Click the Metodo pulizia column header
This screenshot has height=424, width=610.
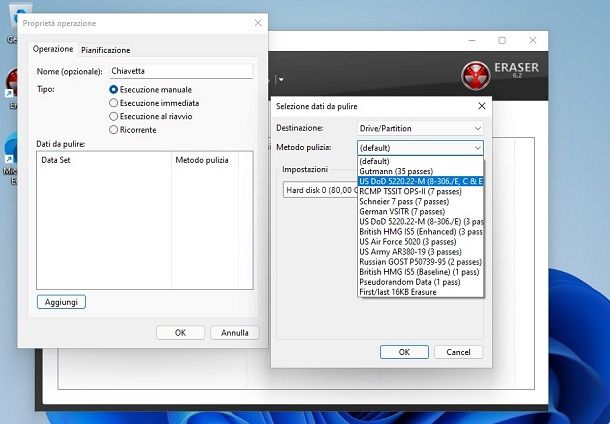click(205, 160)
